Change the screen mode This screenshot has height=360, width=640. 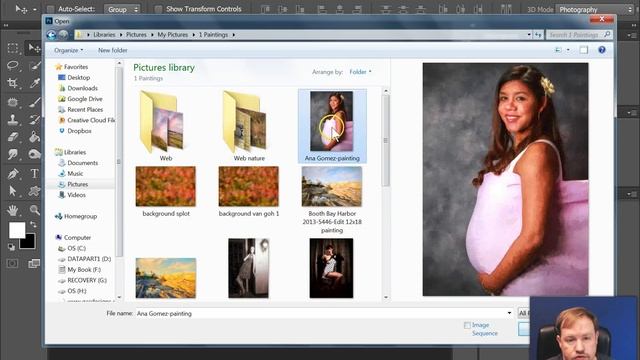point(34,264)
